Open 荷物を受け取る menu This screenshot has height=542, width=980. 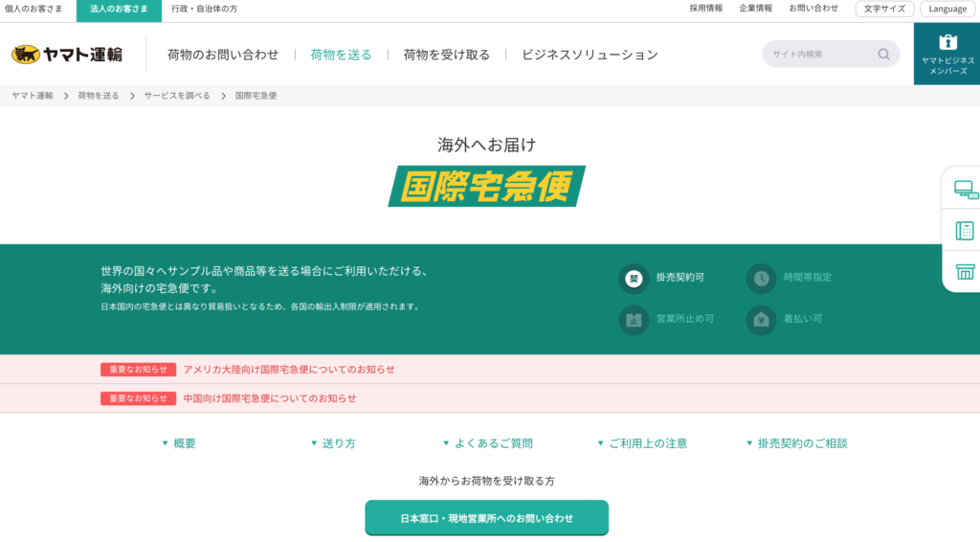(446, 55)
